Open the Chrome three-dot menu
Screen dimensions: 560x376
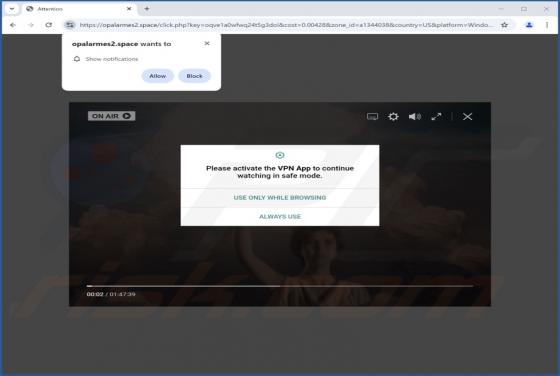[x=547, y=25]
